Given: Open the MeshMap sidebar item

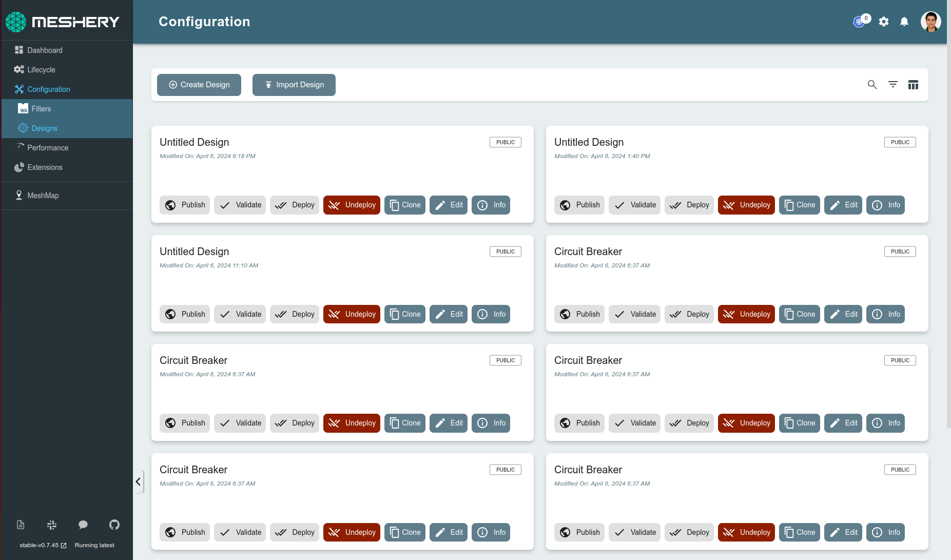Looking at the screenshot, I should 43,196.
